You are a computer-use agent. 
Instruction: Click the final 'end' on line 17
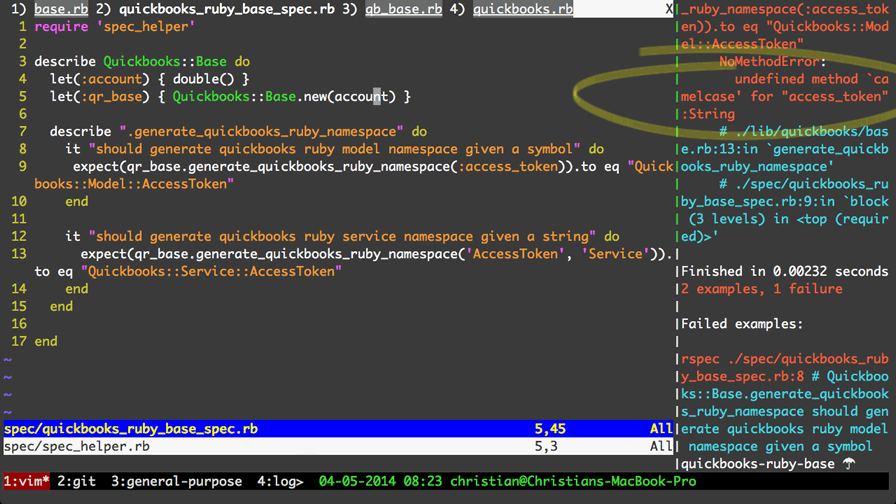tap(46, 341)
